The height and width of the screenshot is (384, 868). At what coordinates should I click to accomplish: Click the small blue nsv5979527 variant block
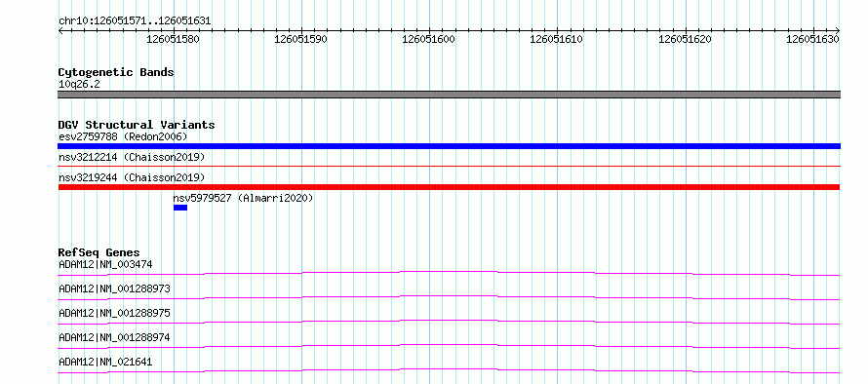click(x=180, y=208)
